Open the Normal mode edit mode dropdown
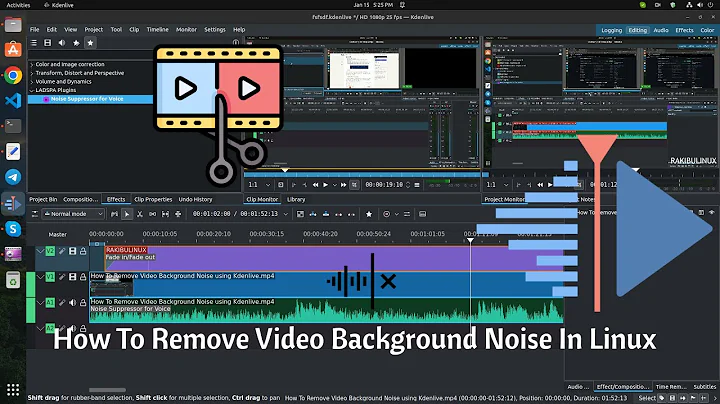Image resolution: width=720 pixels, height=404 pixels. pyautogui.click(x=73, y=214)
